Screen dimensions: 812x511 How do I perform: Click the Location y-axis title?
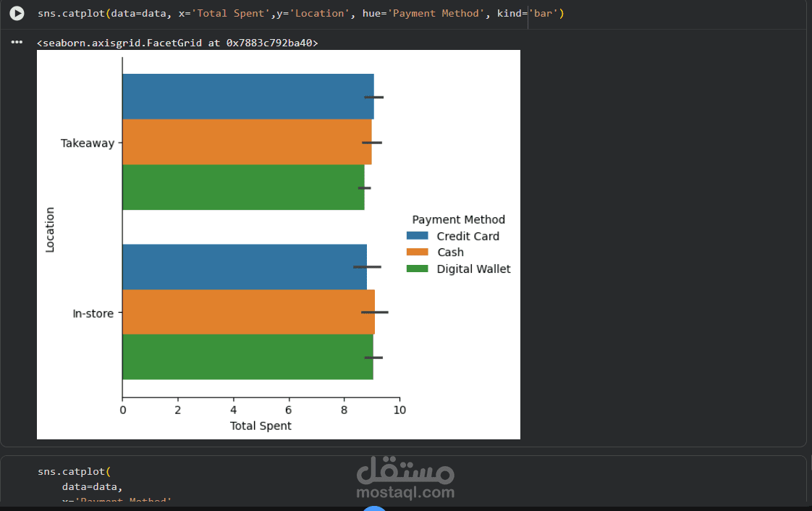tap(50, 230)
